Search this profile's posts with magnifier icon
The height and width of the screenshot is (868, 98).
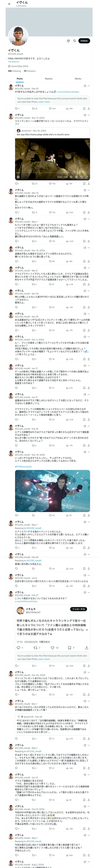coord(75,41)
